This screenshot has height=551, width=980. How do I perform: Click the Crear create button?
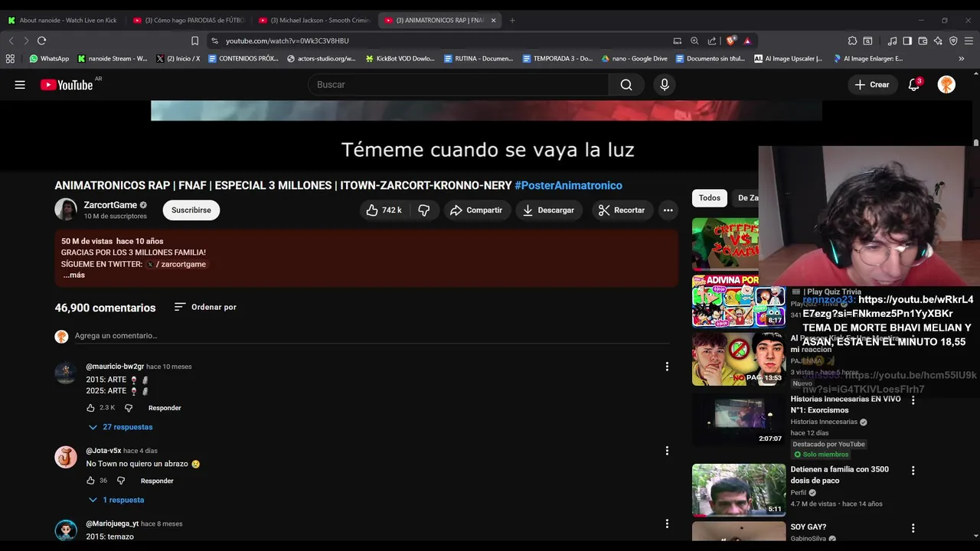click(873, 85)
